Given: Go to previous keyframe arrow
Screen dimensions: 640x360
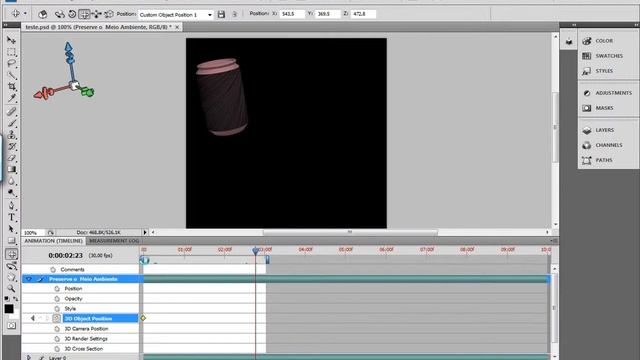Looking at the screenshot, I should (x=32, y=318).
